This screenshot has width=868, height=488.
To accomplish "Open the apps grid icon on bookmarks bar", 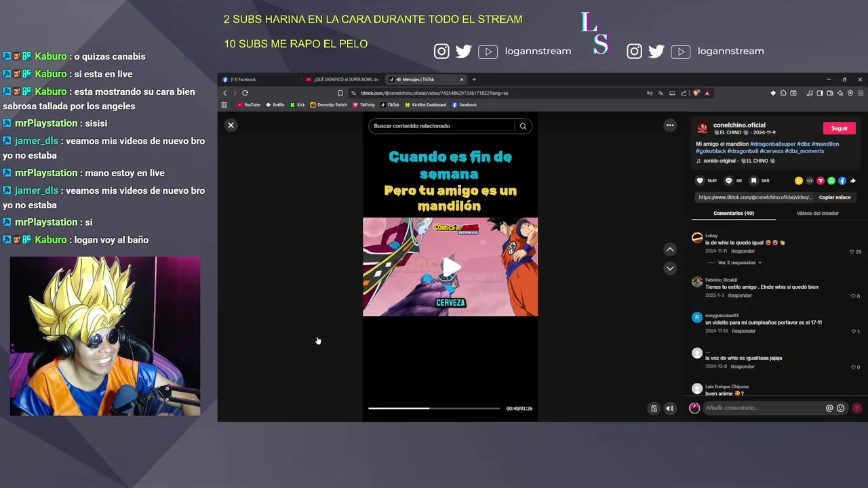I will click(x=224, y=105).
